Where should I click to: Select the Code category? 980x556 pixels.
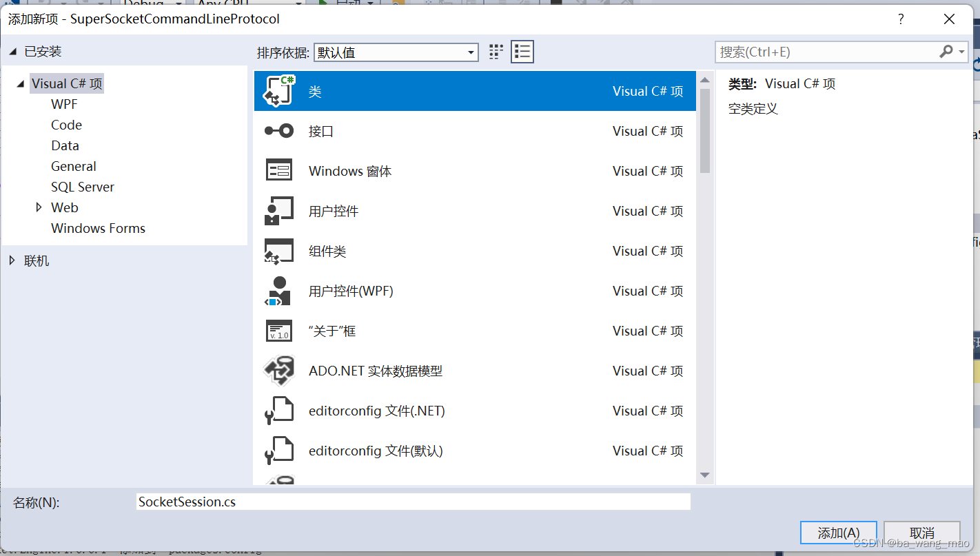point(66,125)
